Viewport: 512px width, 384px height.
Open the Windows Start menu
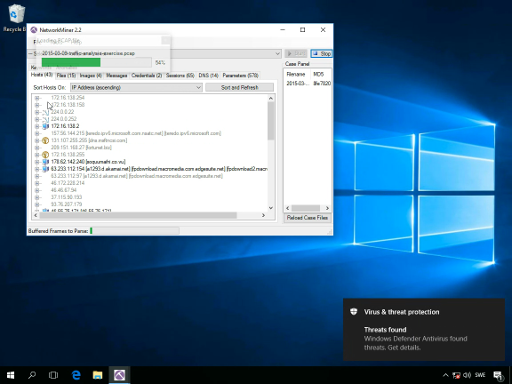10,375
